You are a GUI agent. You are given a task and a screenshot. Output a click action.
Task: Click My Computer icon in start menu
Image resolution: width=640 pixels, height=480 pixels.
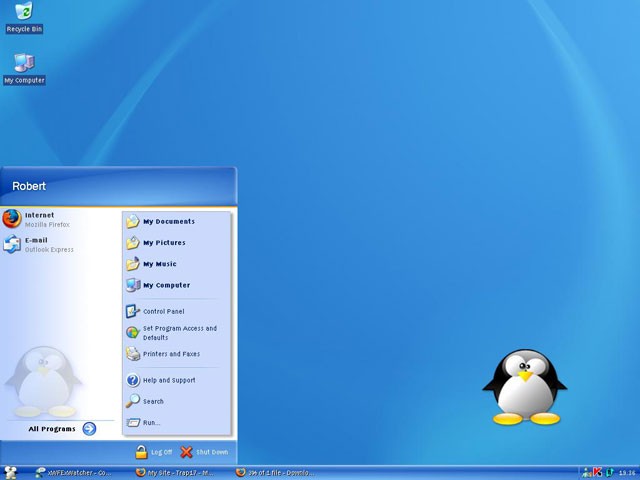click(133, 285)
